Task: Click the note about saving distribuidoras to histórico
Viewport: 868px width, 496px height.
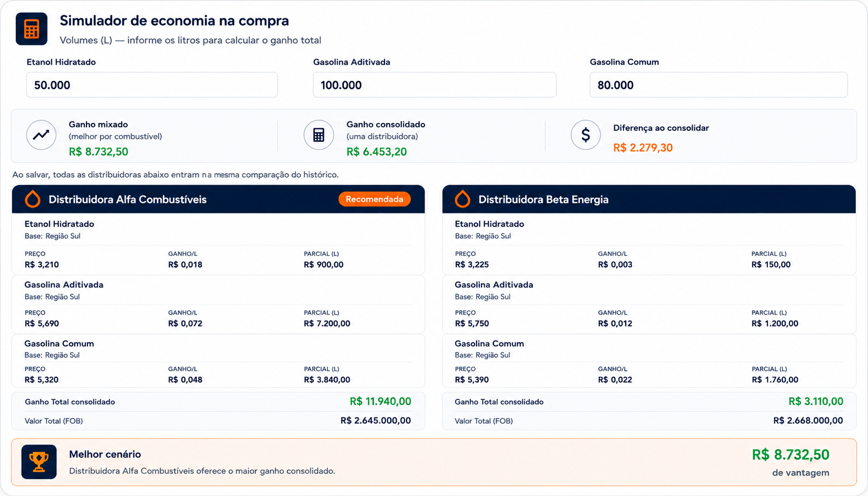Action: click(x=175, y=175)
